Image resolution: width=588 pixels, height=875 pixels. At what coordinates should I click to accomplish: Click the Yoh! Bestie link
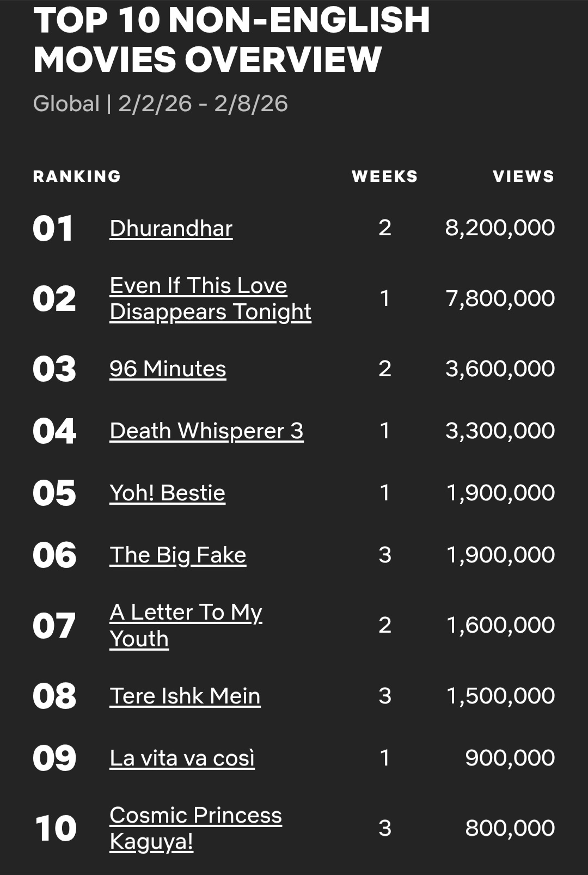[167, 493]
